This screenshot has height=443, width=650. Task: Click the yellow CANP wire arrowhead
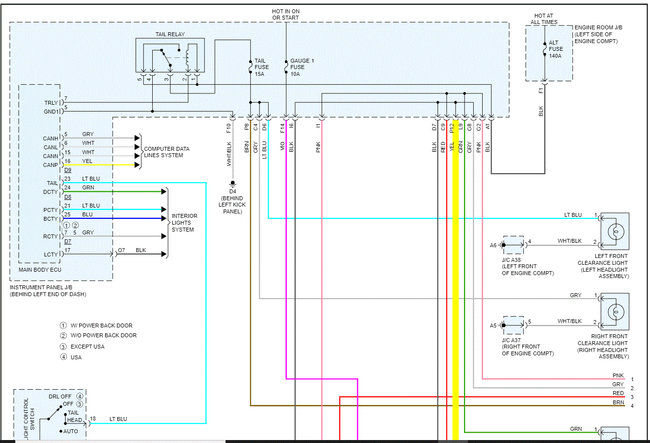[x=137, y=165]
